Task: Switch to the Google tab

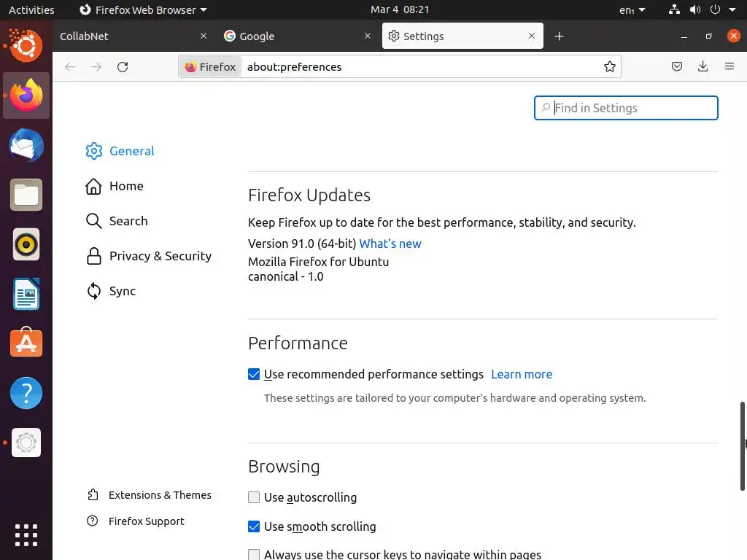Action: coord(292,36)
